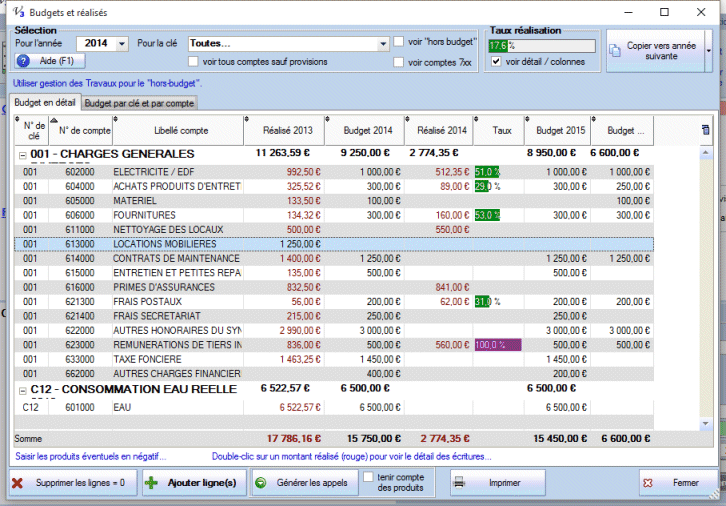This screenshot has width=726, height=506.
Task: Sort by the Réalisé 2013 column header
Action: click(x=286, y=130)
